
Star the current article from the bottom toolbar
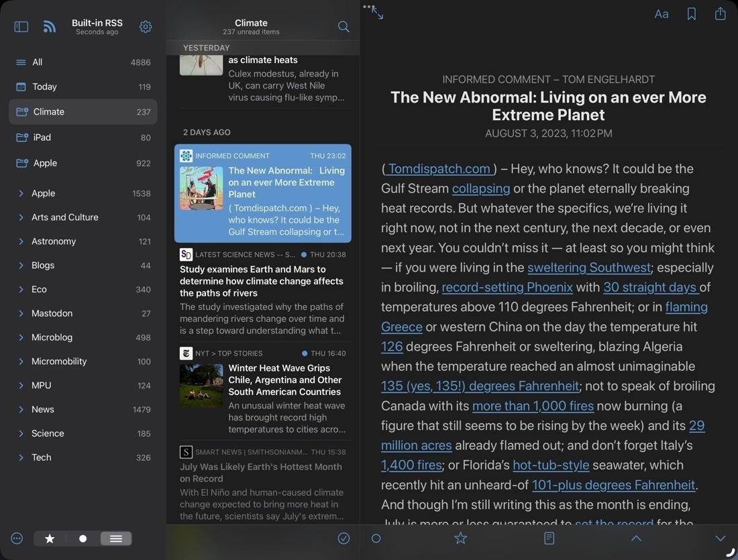460,538
